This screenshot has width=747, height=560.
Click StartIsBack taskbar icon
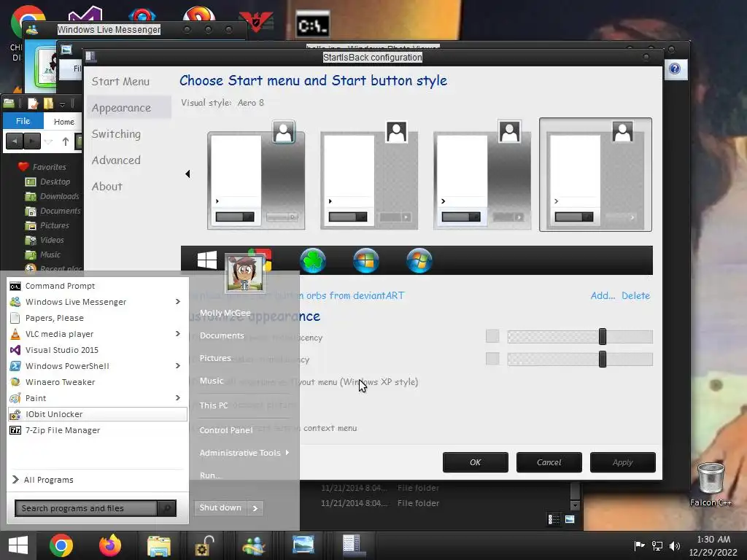click(352, 545)
